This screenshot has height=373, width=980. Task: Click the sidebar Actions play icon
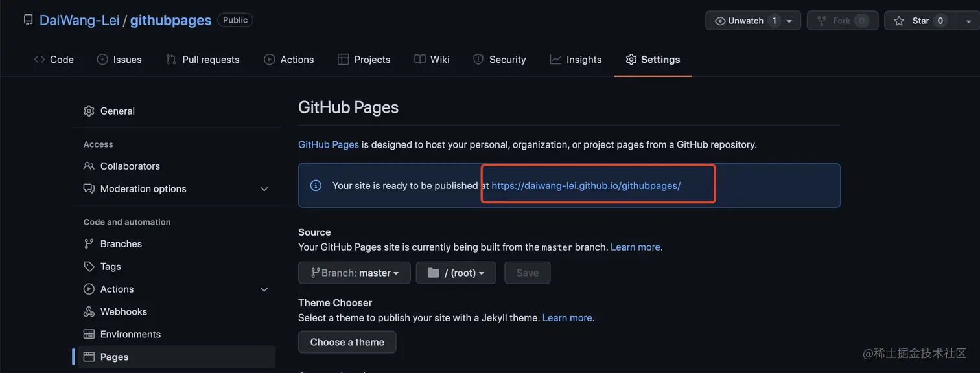click(89, 289)
